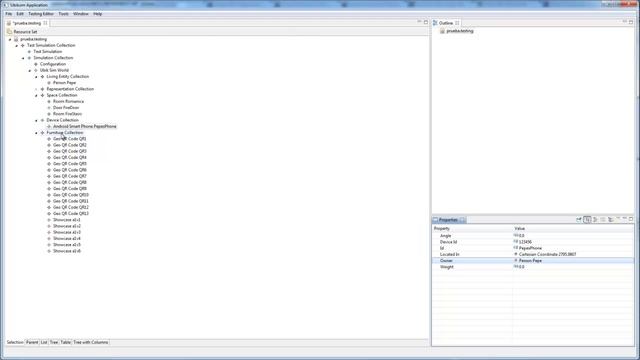Open the File menu
Image resolution: width=640 pixels, height=360 pixels.
pyautogui.click(x=9, y=14)
